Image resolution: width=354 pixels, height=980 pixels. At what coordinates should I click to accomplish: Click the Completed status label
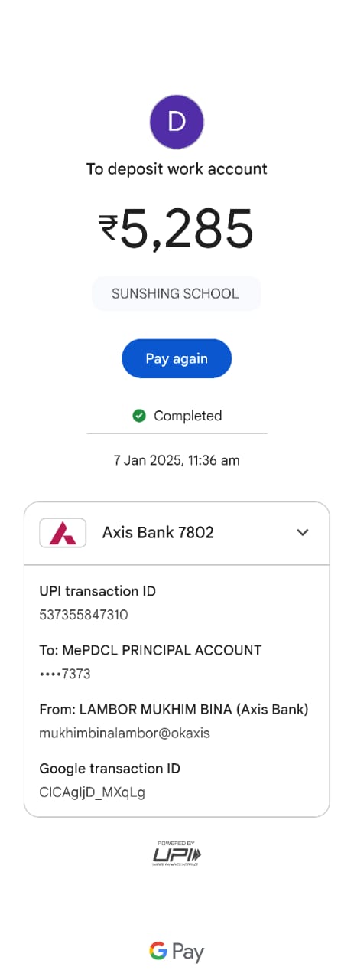click(187, 416)
